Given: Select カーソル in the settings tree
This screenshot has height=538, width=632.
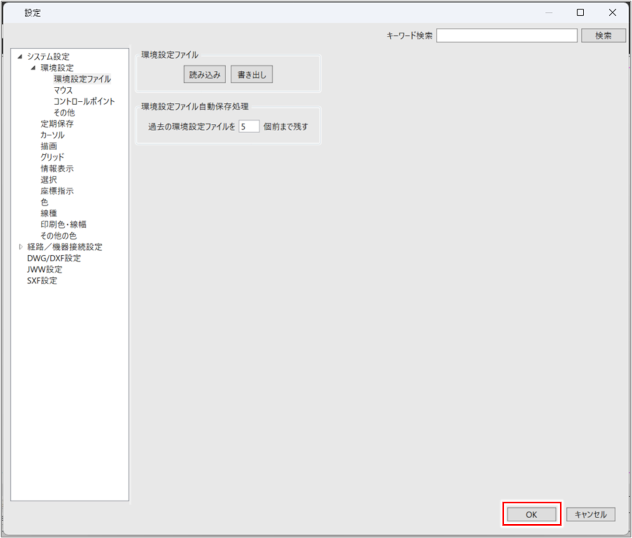Looking at the screenshot, I should (x=53, y=135).
